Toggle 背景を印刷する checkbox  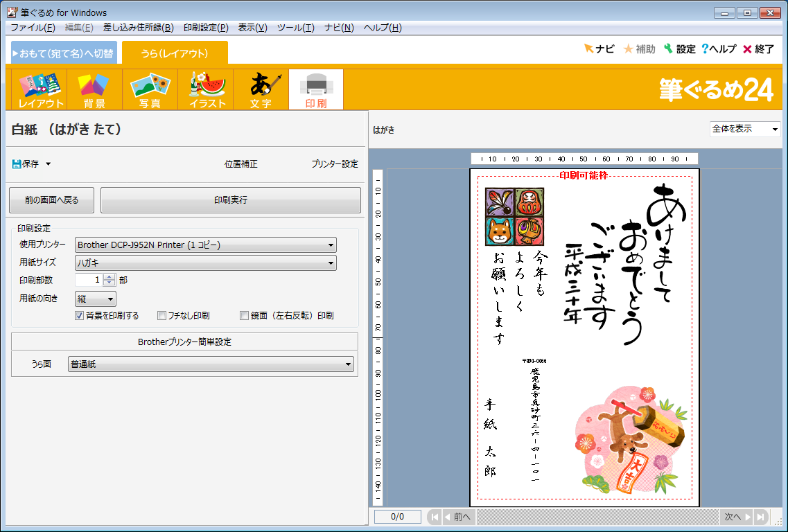[x=79, y=315]
